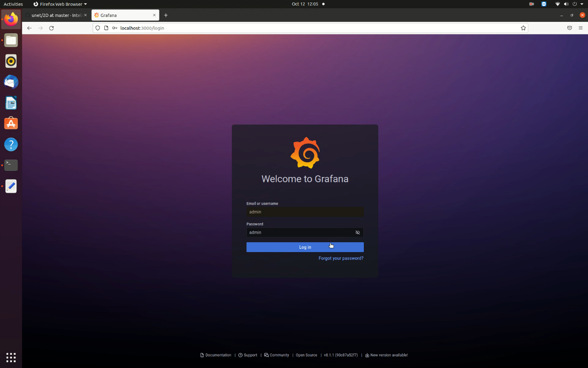Screen dimensions: 588x368
Task: Open the TeamViewer tray icon
Action: click(544, 4)
